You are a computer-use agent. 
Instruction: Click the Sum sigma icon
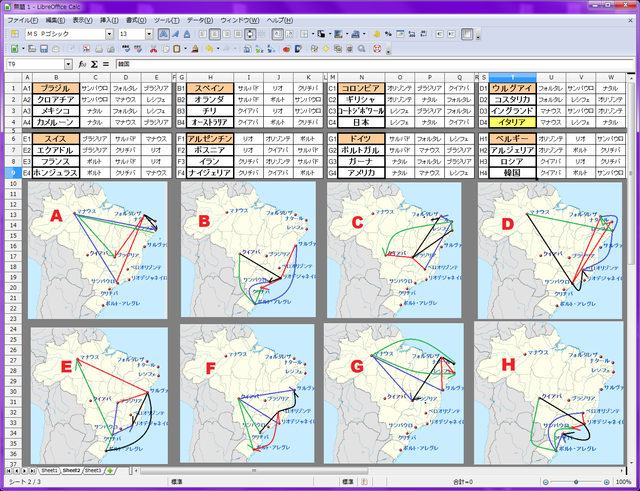[x=94, y=64]
